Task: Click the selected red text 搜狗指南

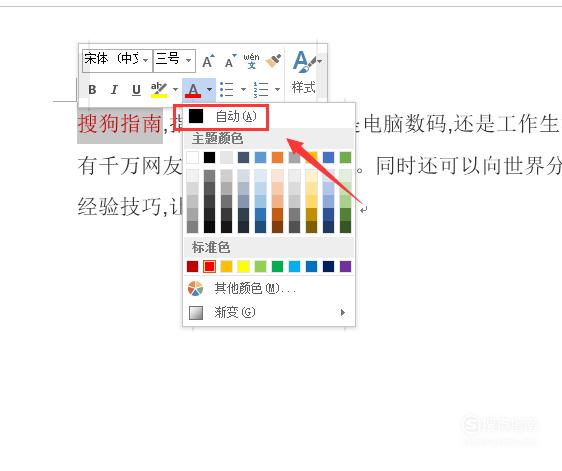Action: pyautogui.click(x=120, y=124)
